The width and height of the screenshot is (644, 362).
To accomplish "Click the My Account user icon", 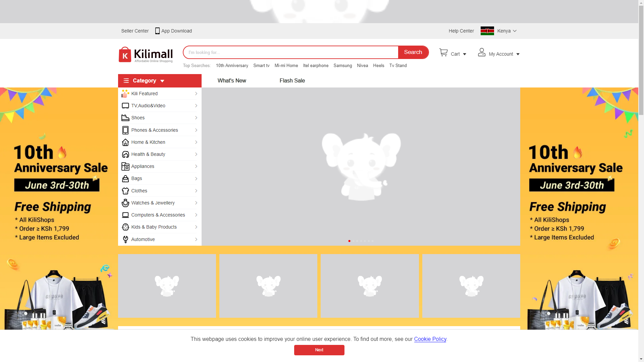I will [x=482, y=52].
